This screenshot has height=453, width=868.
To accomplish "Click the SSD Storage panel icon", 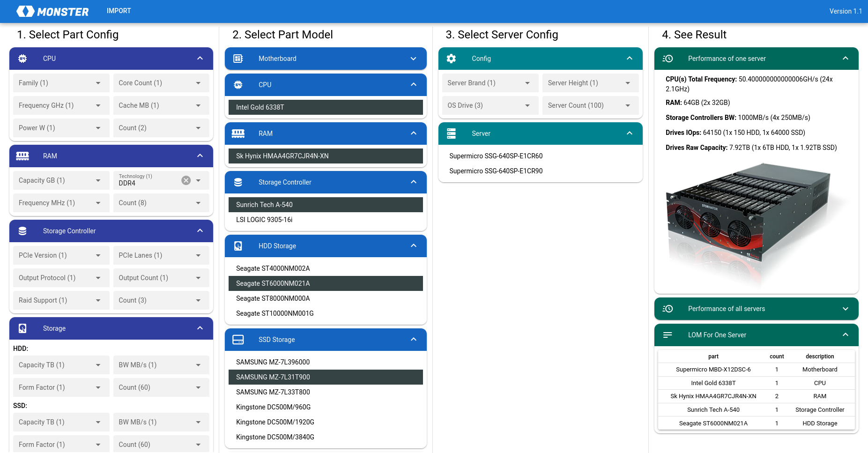I will click(238, 340).
